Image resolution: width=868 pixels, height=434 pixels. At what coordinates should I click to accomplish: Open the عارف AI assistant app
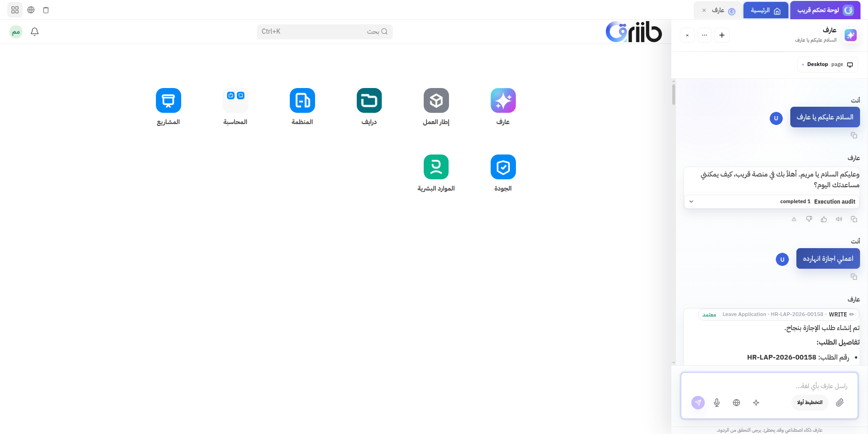[503, 101]
